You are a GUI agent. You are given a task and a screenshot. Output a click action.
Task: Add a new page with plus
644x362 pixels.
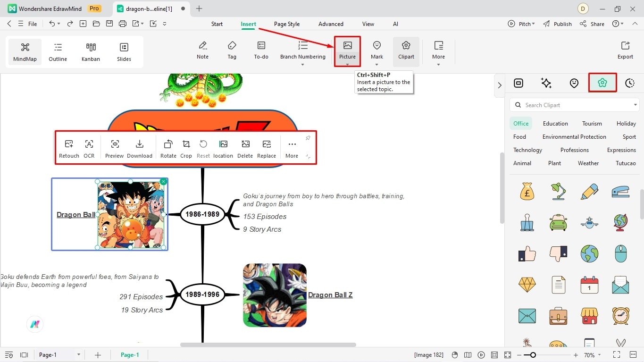pos(98,355)
